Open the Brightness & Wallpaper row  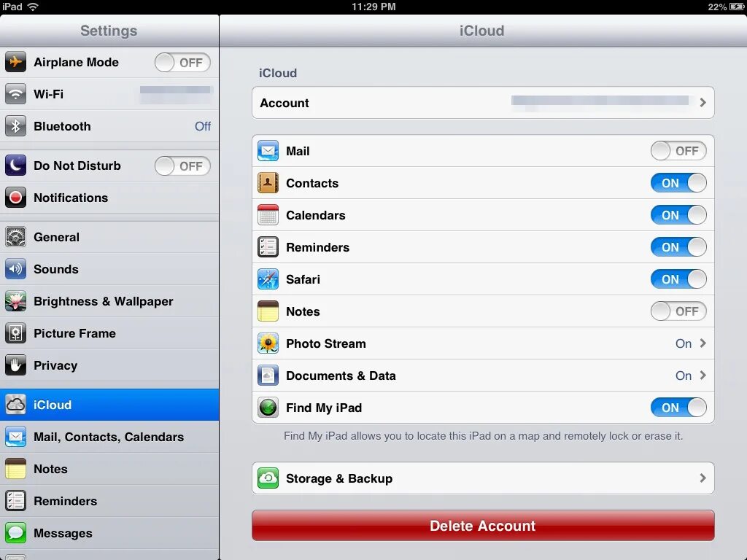(x=109, y=301)
